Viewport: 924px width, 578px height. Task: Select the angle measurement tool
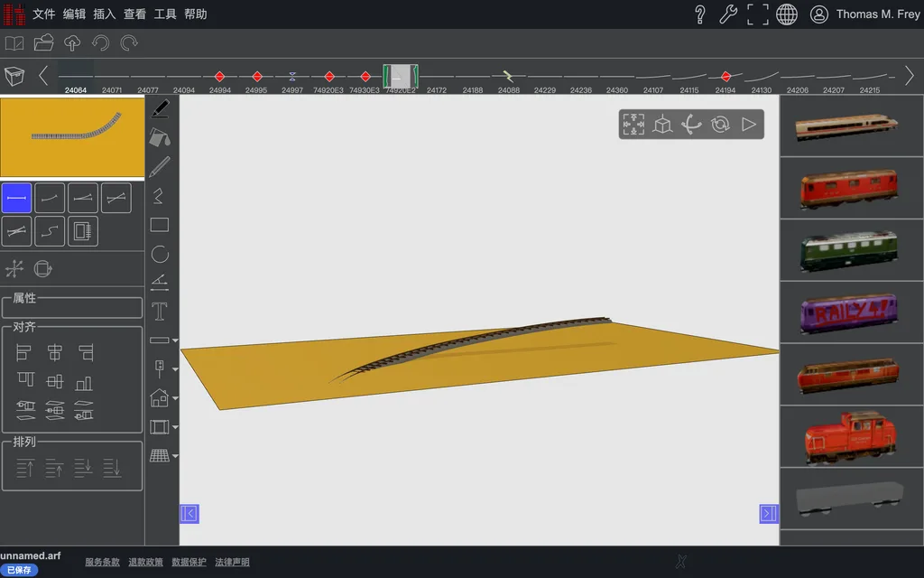click(x=160, y=283)
